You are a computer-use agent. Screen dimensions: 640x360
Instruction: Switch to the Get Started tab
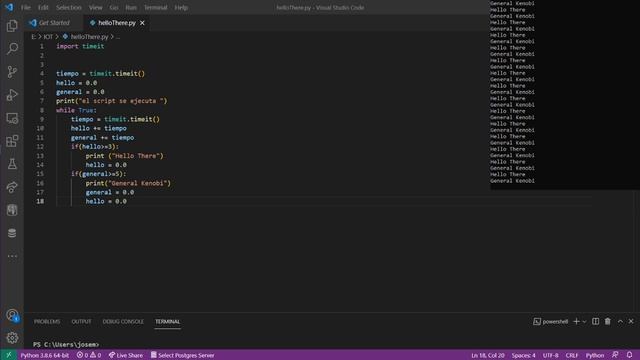pyautogui.click(x=53, y=23)
